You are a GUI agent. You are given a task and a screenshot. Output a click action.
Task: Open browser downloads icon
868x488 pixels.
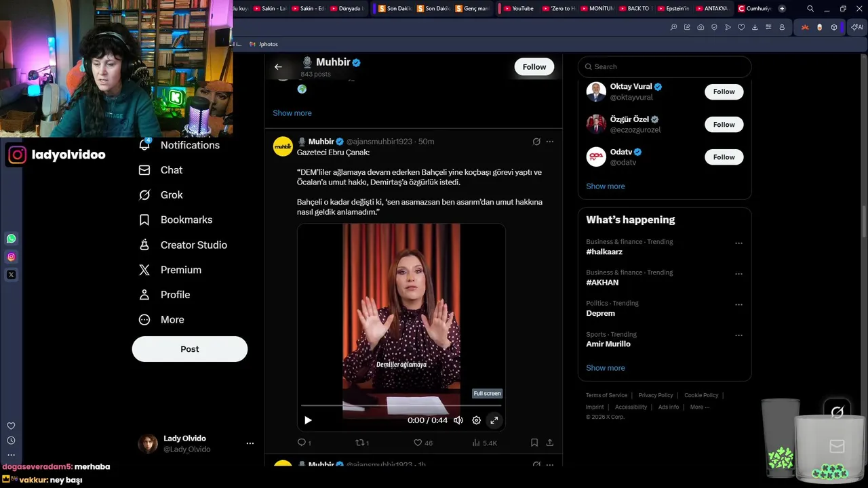755,27
